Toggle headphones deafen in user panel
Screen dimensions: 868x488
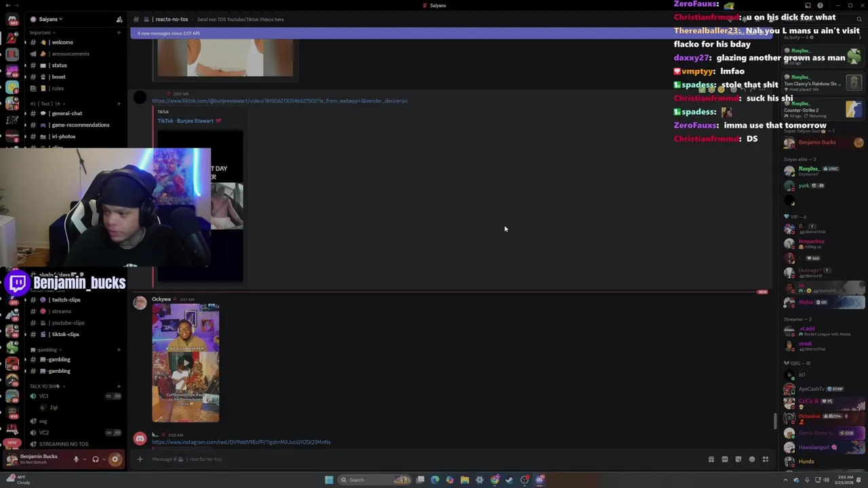click(x=95, y=459)
